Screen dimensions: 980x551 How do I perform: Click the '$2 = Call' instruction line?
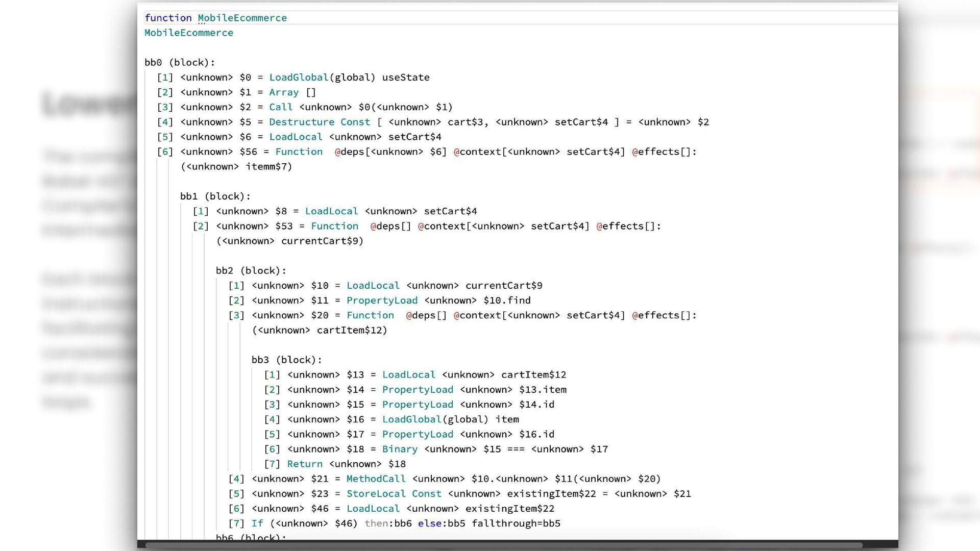point(305,107)
